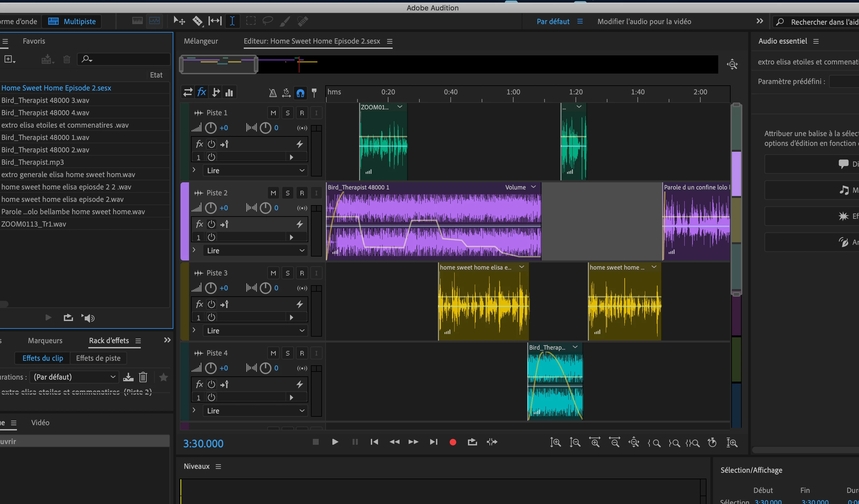Toggle the Loop Playback icon
The width and height of the screenshot is (859, 504).
(x=472, y=442)
